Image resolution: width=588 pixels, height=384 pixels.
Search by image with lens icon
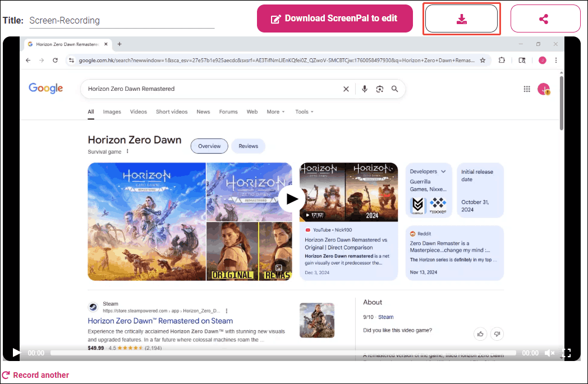coord(379,89)
